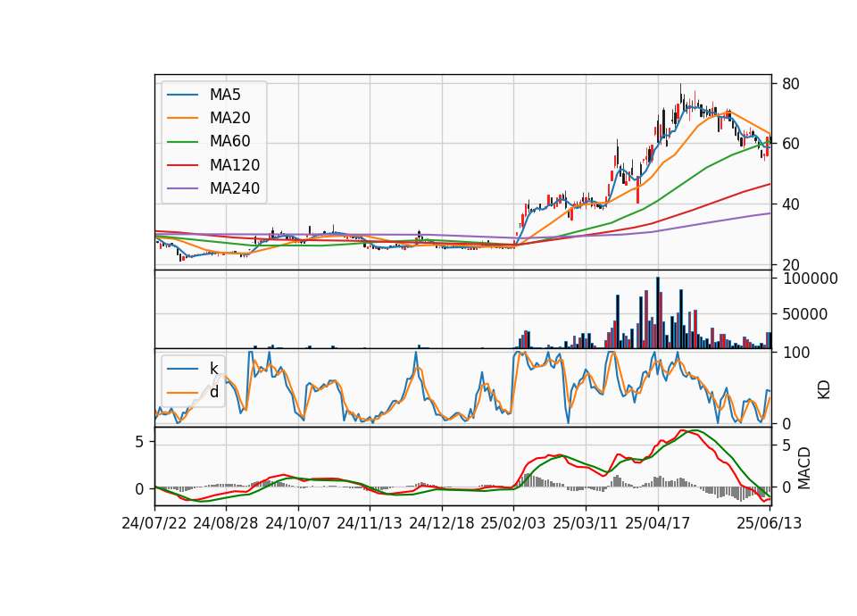Click volume axis value 50000

804,314
